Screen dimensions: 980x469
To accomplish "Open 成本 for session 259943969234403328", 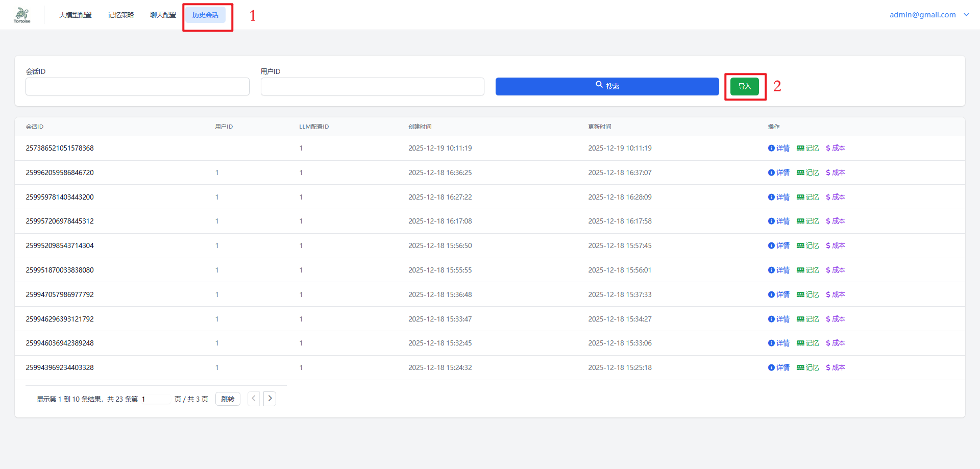I will point(836,367).
